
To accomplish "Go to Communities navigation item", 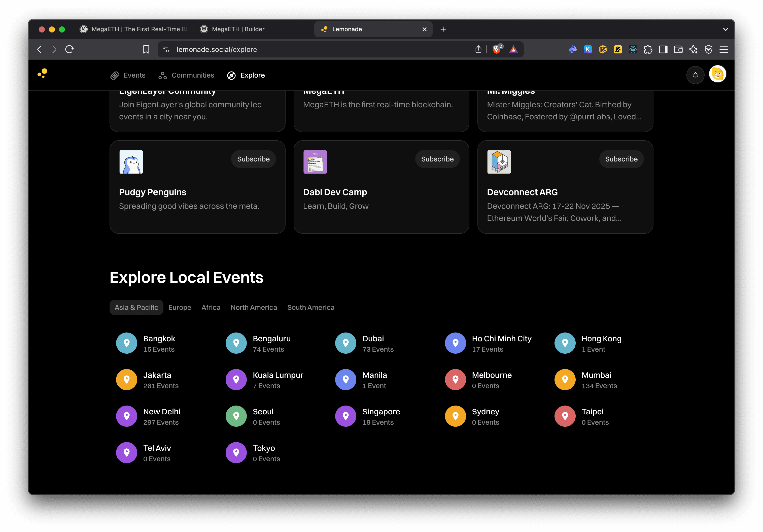I will pos(186,76).
